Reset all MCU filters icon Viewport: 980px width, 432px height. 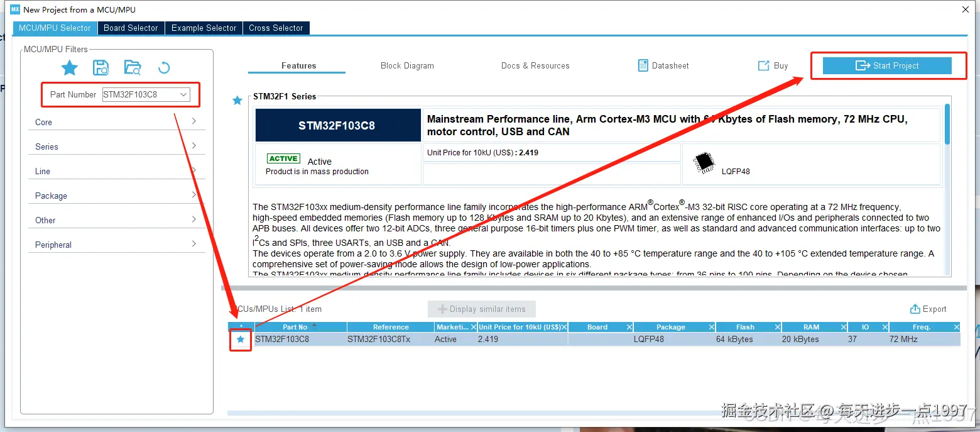[x=163, y=68]
